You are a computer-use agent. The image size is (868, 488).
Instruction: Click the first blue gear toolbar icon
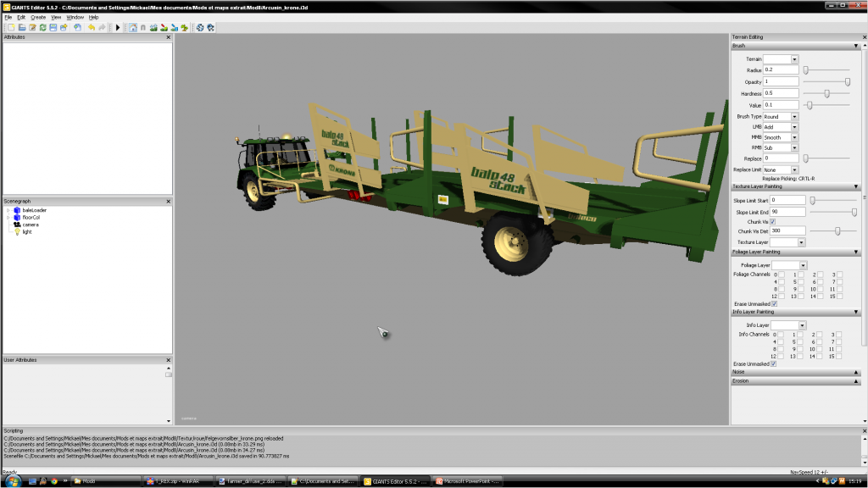(x=200, y=28)
